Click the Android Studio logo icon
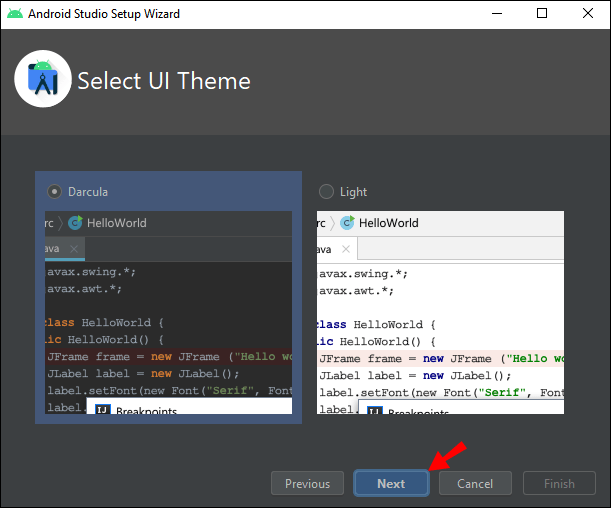611x508 pixels. 43,79
